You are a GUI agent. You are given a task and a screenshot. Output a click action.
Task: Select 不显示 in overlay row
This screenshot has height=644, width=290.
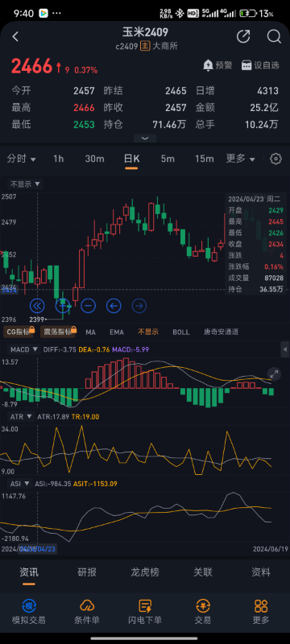pyautogui.click(x=148, y=332)
